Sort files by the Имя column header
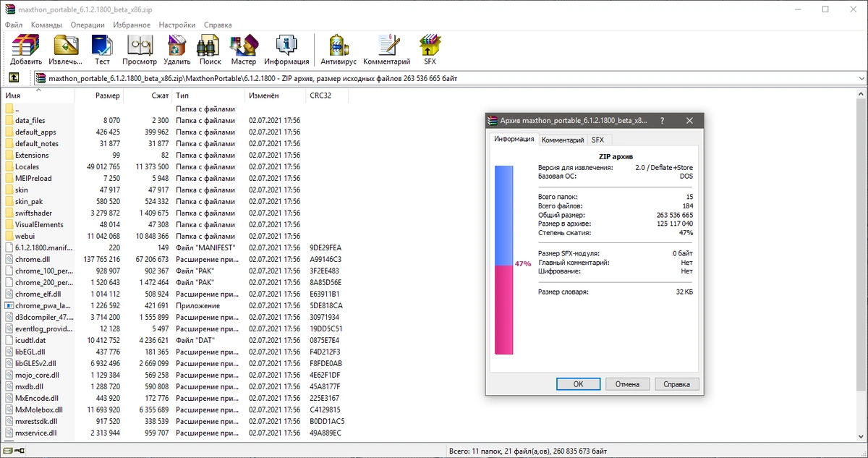The height and width of the screenshot is (458, 868). point(38,96)
